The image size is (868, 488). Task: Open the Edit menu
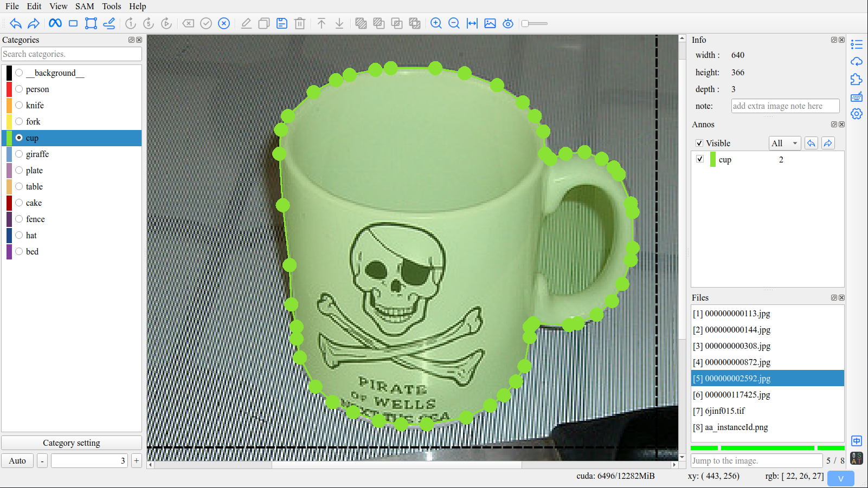pyautogui.click(x=34, y=6)
